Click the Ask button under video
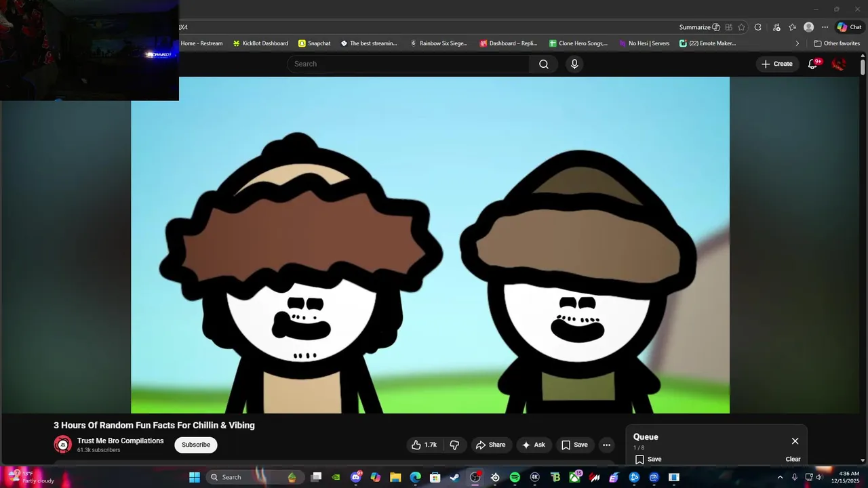Screen dimensions: 868x488 click(533, 445)
